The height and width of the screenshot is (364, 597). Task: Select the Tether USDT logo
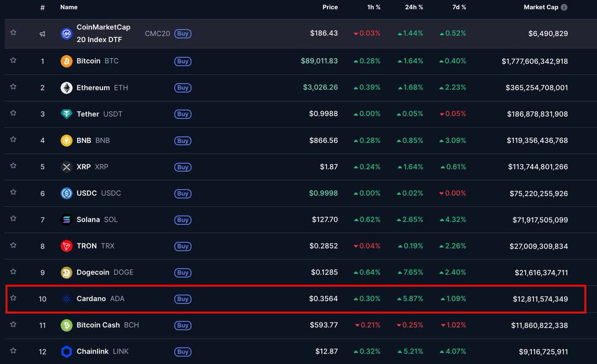(x=67, y=114)
